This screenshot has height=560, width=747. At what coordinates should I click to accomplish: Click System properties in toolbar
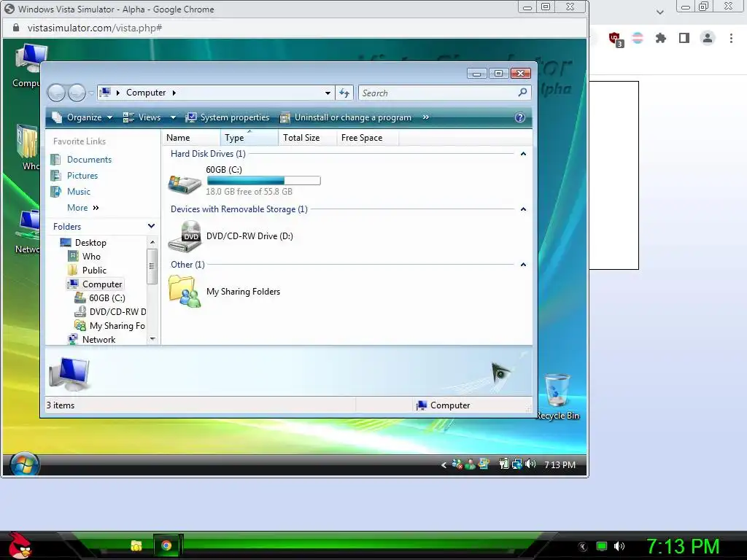click(228, 117)
